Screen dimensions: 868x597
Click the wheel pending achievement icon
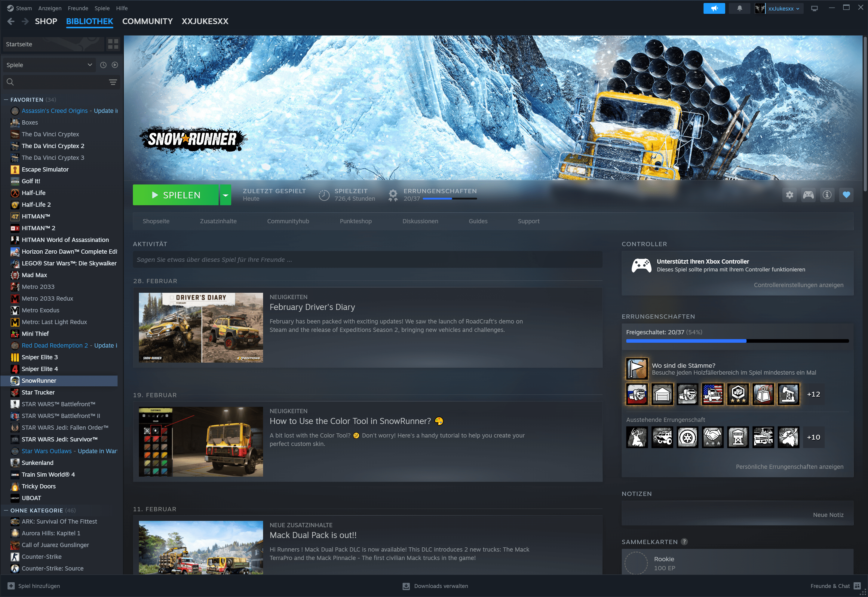tap(688, 437)
